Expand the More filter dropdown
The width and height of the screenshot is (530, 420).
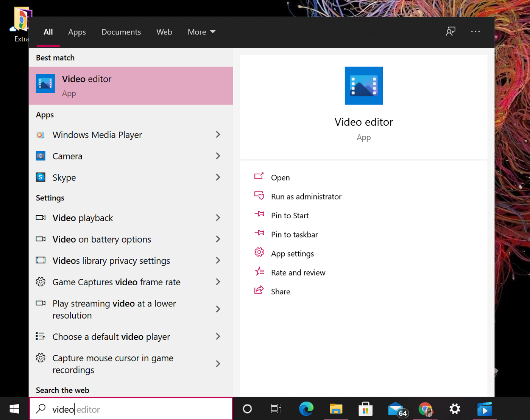201,32
